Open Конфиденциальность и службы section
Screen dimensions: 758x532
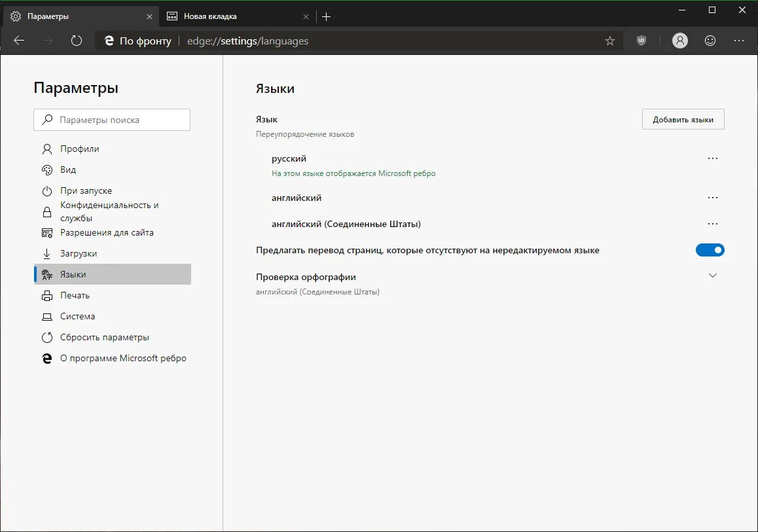[112, 211]
